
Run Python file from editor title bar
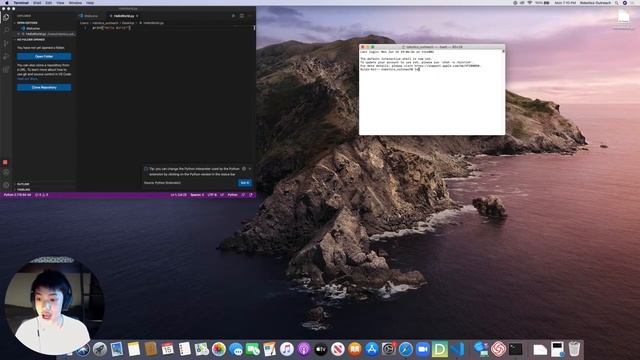pos(233,16)
